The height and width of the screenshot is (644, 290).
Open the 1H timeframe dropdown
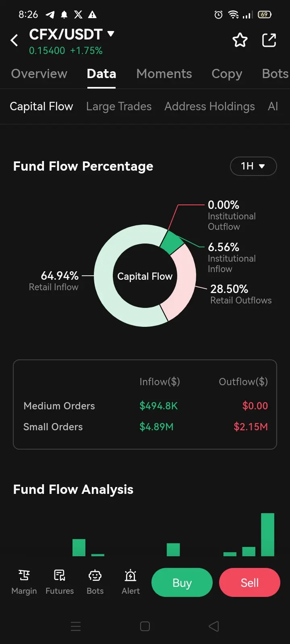(x=253, y=166)
